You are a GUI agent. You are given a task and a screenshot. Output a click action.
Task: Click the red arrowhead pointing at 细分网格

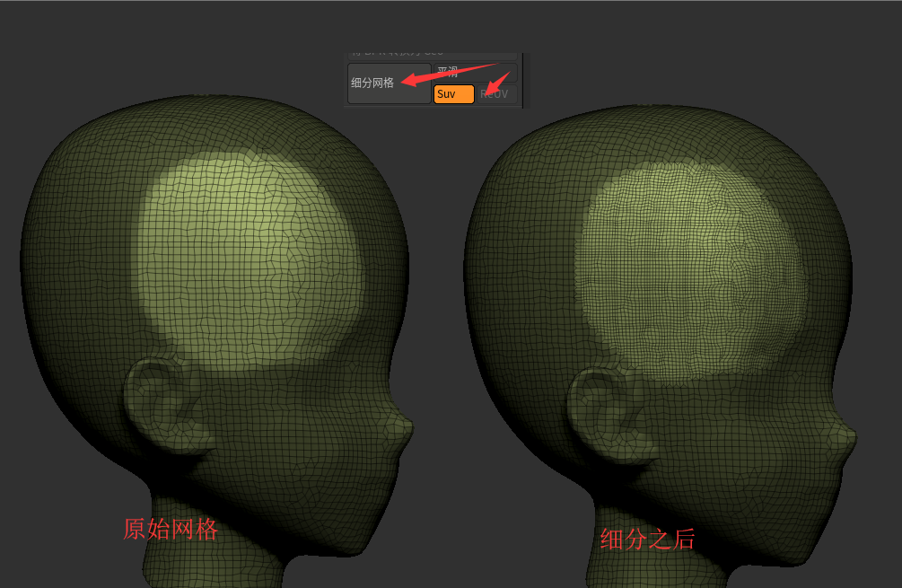[407, 82]
